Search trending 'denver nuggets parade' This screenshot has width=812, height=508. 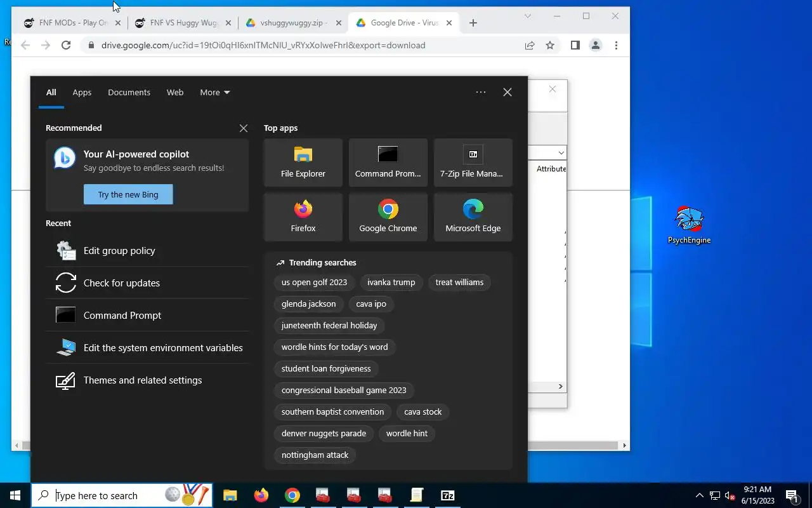[x=324, y=434]
